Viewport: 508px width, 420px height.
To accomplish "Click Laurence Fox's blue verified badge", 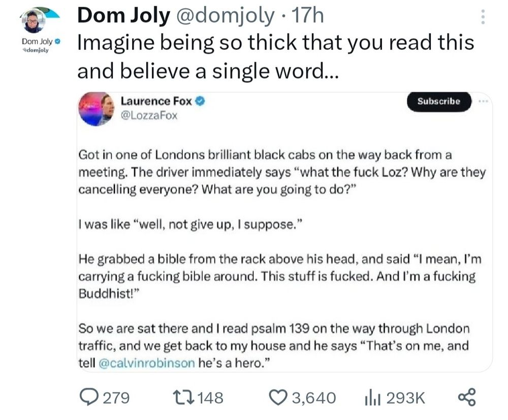I will (x=200, y=101).
